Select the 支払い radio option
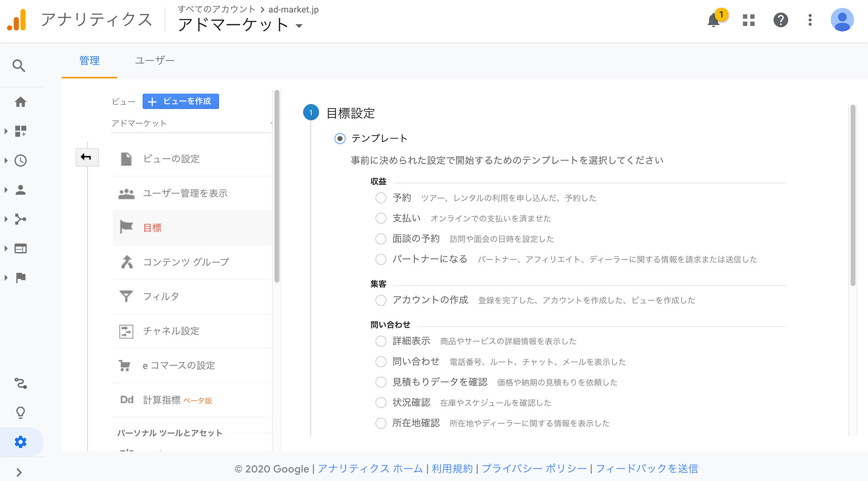Image resolution: width=868 pixels, height=481 pixels. (x=380, y=218)
